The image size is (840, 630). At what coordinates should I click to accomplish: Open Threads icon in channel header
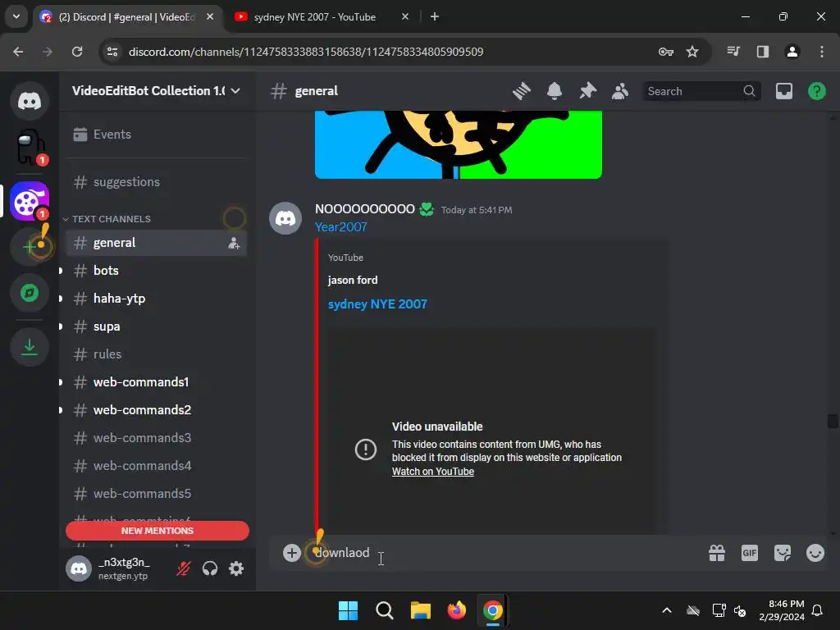coord(521,91)
